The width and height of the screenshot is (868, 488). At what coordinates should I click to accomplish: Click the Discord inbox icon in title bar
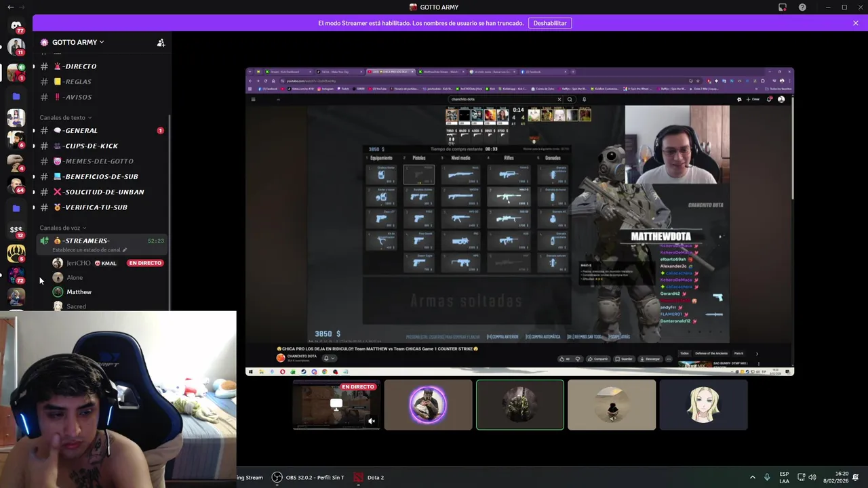coord(783,7)
